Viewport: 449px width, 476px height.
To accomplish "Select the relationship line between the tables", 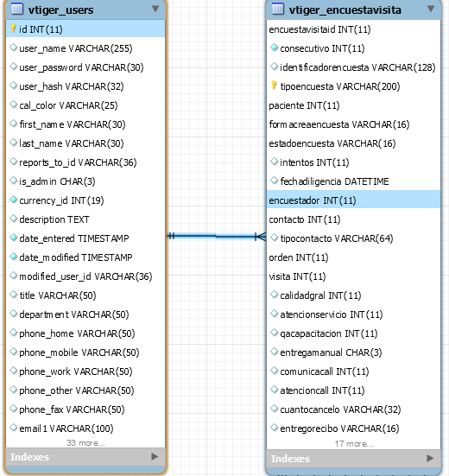I will pyautogui.click(x=217, y=236).
